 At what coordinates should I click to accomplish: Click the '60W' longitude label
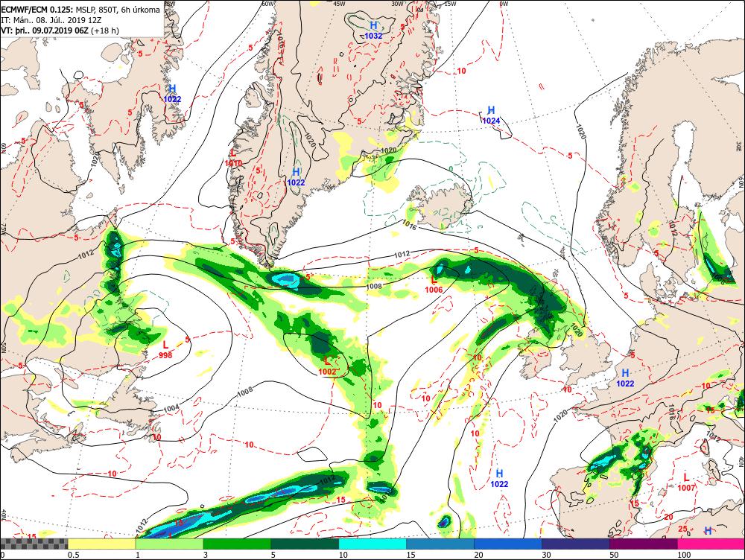pyautogui.click(x=268, y=3)
